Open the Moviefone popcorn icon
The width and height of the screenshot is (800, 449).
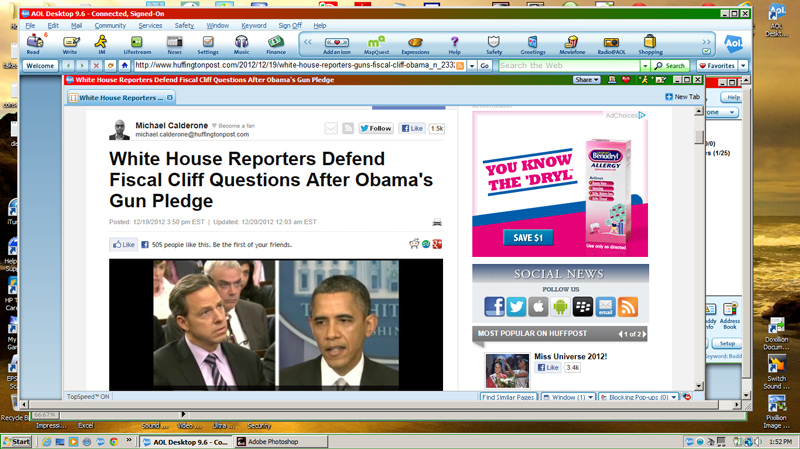pos(572,45)
